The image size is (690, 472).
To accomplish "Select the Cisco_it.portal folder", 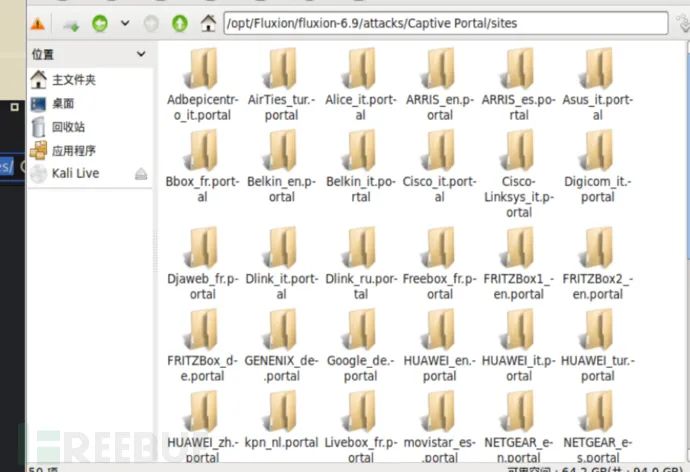I will pyautogui.click(x=440, y=167).
